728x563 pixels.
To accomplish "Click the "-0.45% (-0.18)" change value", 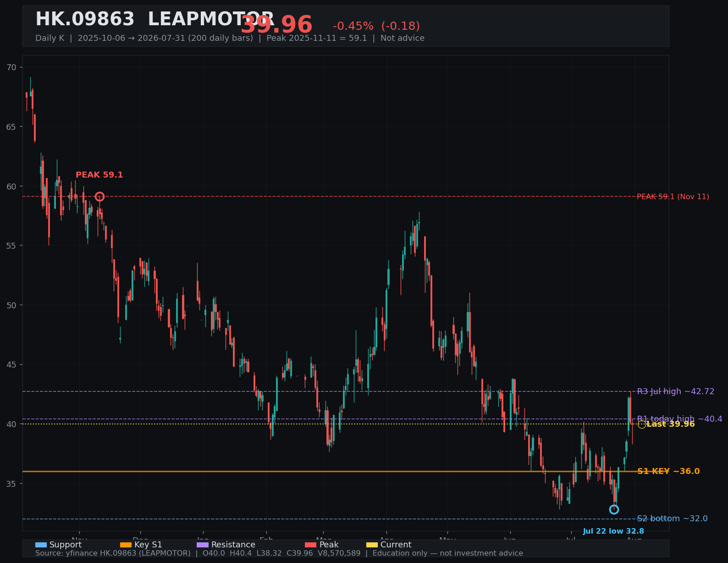I will pos(376,26).
